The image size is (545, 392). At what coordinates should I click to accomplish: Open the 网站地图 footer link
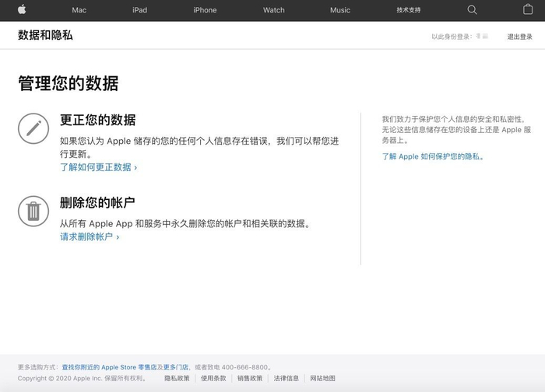click(x=322, y=379)
